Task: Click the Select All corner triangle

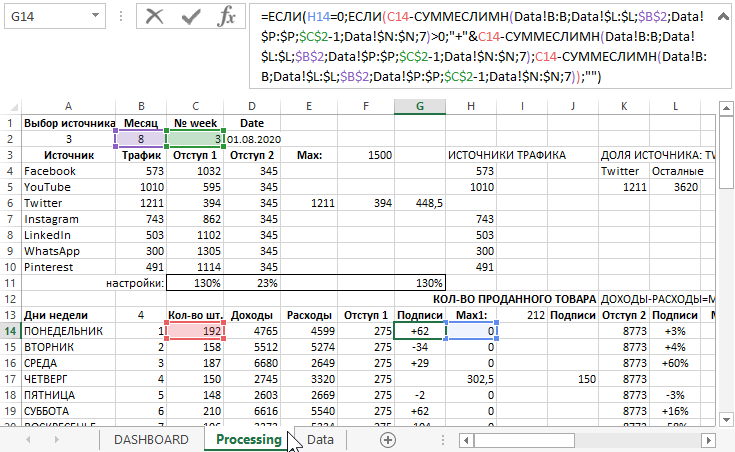Action: coord(11,106)
